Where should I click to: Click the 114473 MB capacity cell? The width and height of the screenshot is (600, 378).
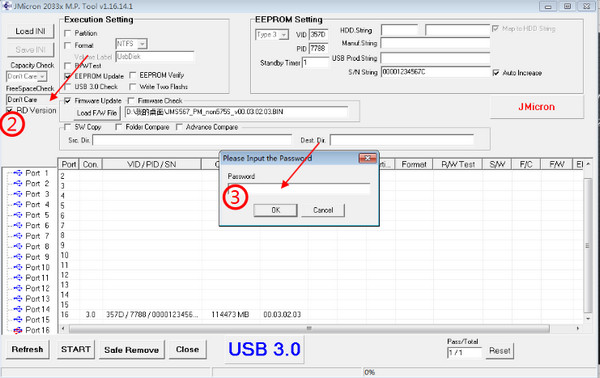[x=230, y=314]
